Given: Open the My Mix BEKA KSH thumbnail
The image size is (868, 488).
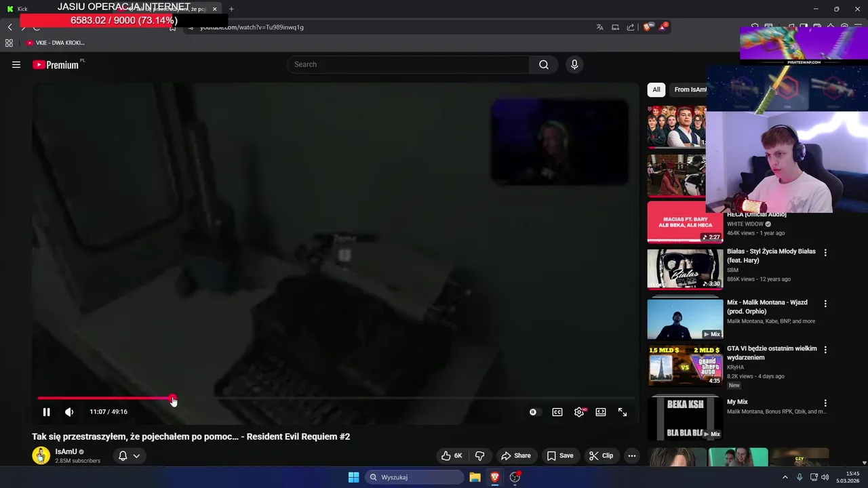Looking at the screenshot, I should pos(685,418).
